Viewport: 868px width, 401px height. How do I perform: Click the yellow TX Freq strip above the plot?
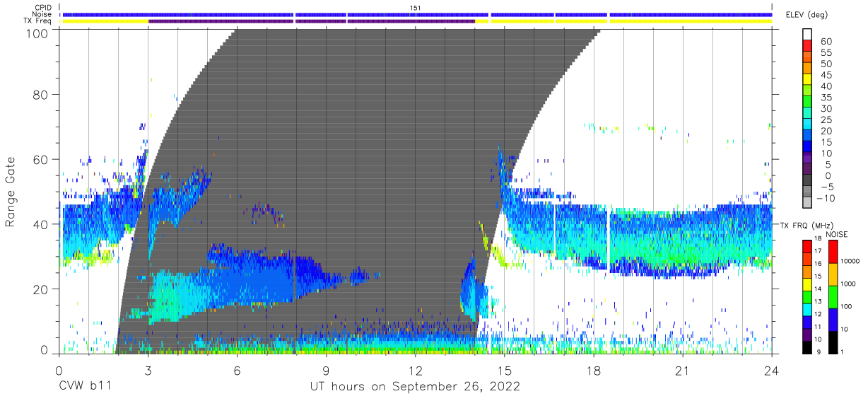pyautogui.click(x=417, y=21)
